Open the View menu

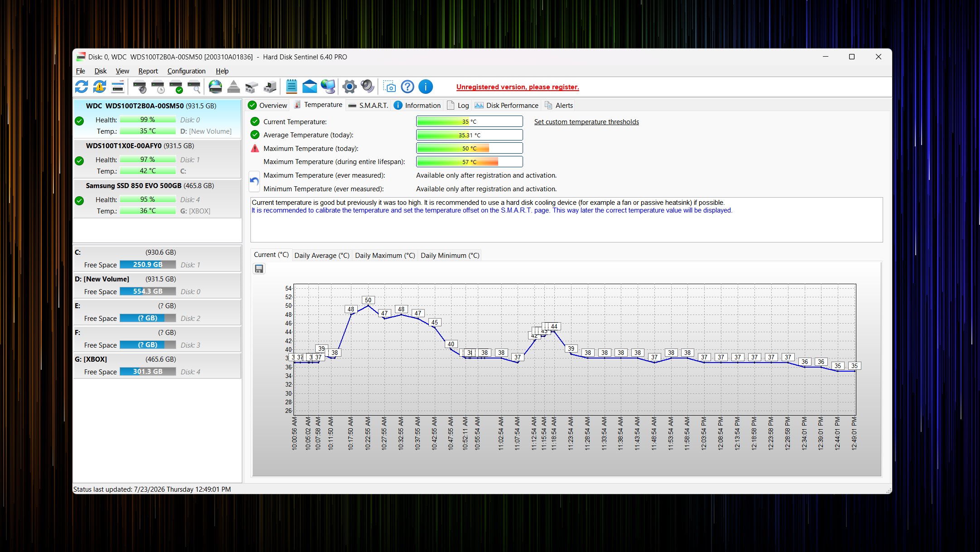coord(122,71)
